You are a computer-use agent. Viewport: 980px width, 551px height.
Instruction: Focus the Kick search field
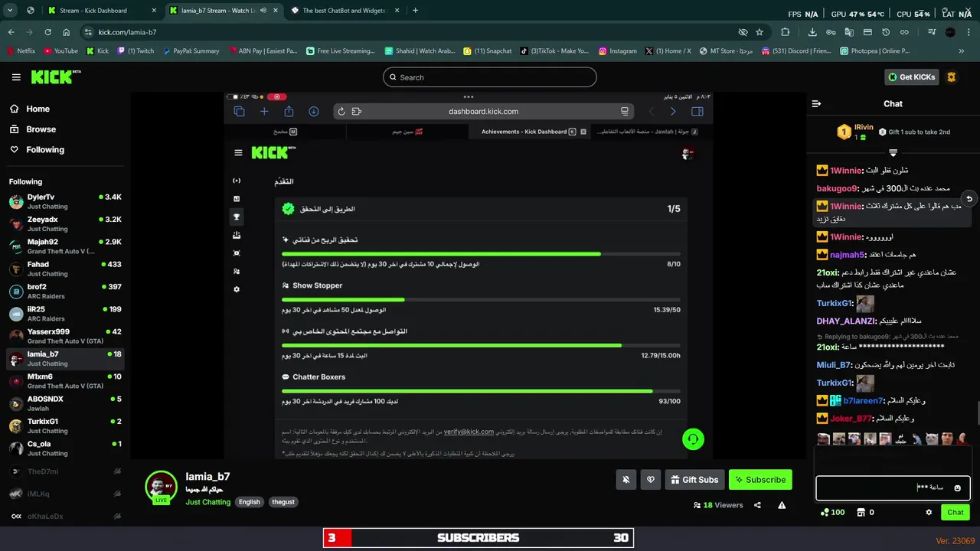489,77
